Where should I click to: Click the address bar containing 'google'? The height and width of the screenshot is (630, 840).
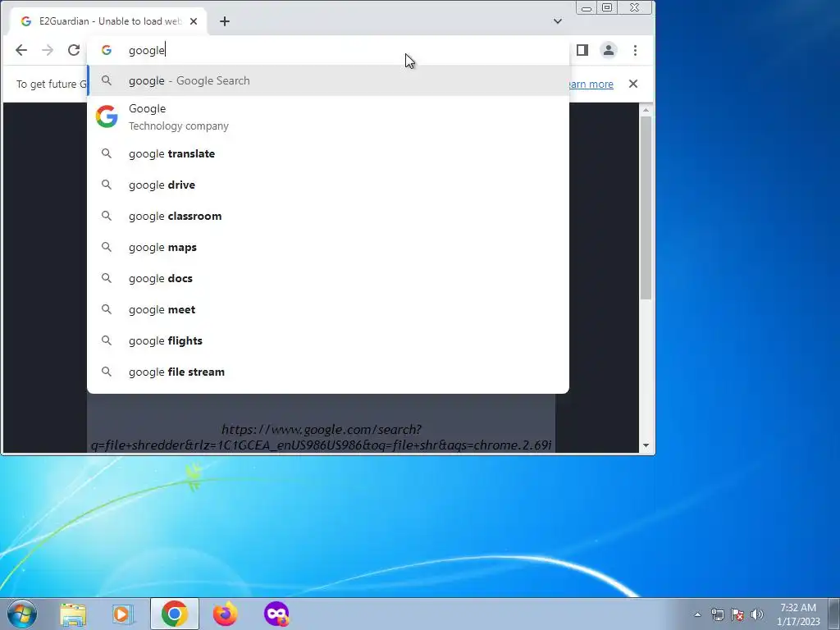point(328,50)
